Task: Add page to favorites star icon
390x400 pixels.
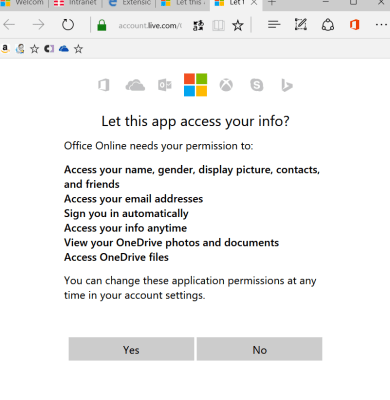Action: click(238, 25)
